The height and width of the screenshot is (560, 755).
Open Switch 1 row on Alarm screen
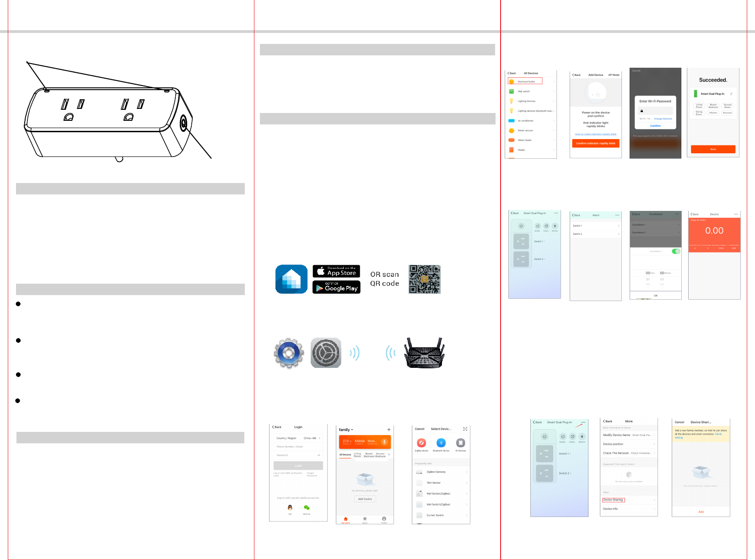pyautogui.click(x=596, y=226)
